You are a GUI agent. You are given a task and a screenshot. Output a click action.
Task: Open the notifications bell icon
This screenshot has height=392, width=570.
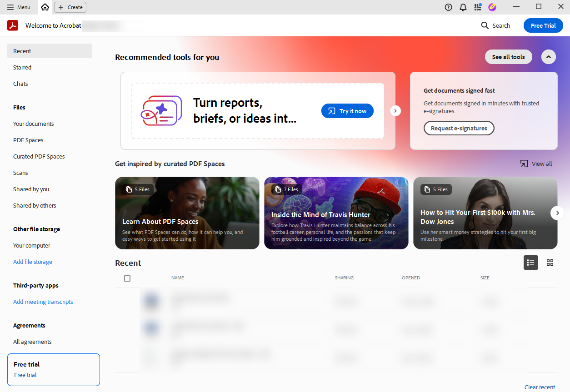[x=463, y=7]
